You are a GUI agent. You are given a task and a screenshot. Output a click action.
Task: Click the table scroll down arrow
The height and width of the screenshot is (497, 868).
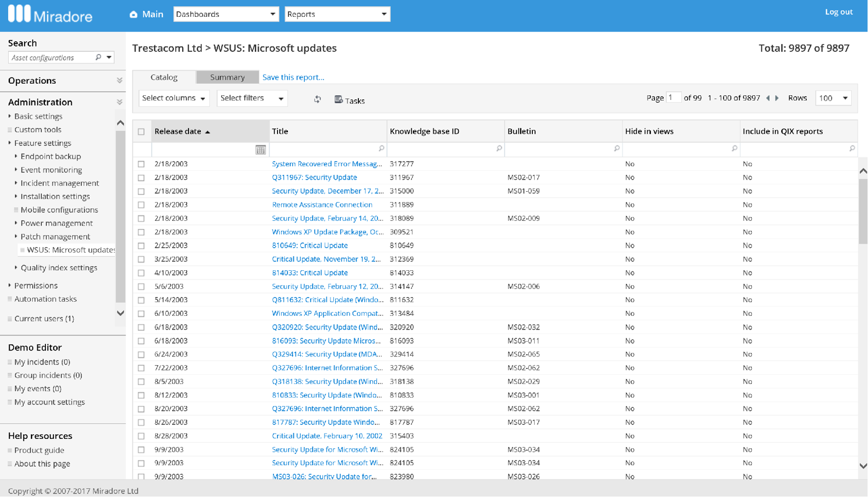[x=863, y=466]
